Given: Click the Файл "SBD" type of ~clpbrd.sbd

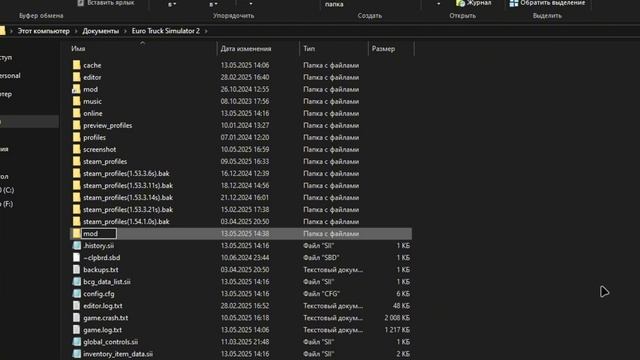Looking at the screenshot, I should pyautogui.click(x=321, y=258).
